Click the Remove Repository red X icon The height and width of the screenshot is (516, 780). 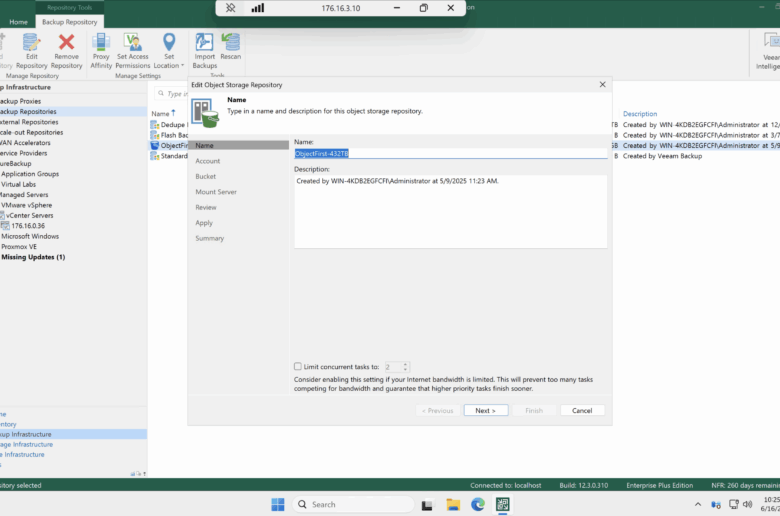click(66, 43)
